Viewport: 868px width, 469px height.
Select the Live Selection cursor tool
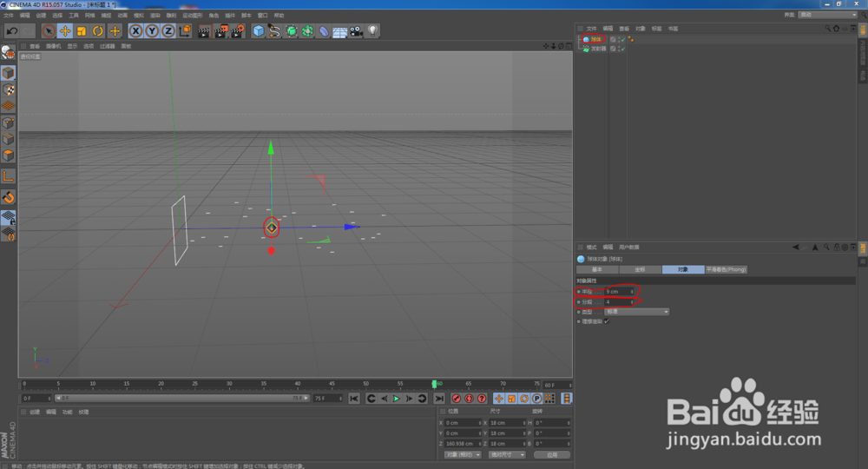click(x=48, y=31)
